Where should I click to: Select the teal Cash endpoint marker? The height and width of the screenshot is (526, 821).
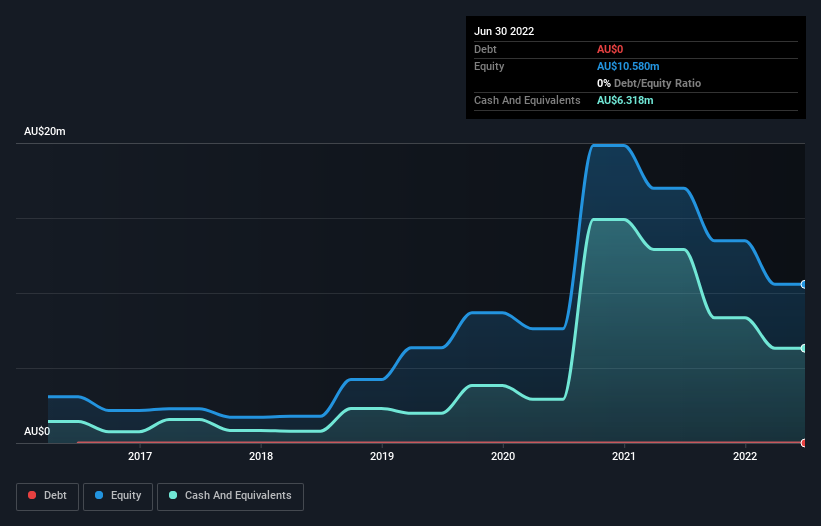804,348
